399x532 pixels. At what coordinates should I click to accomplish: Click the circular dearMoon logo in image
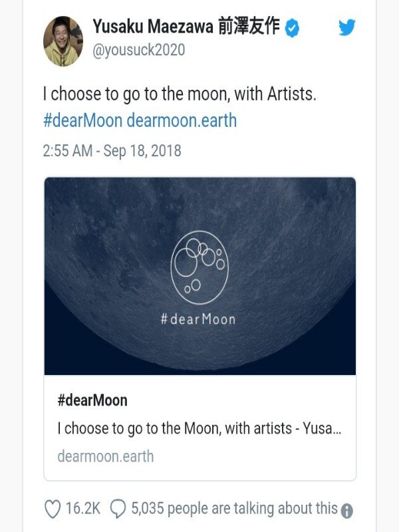coord(199,267)
